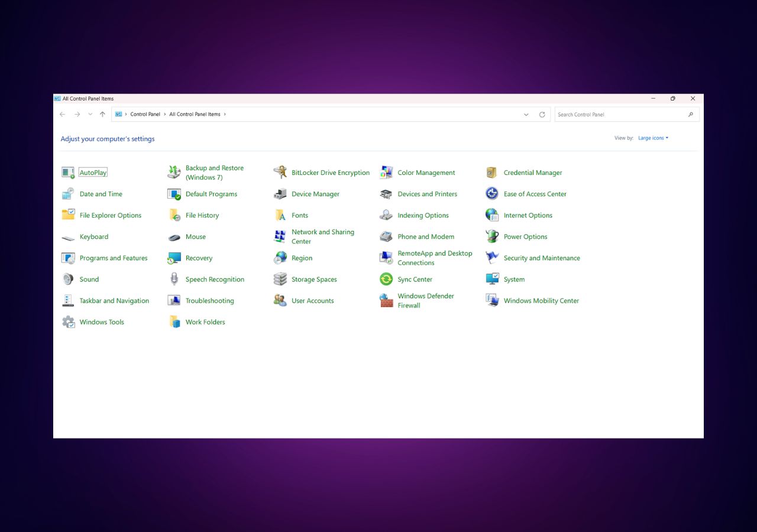Image resolution: width=757 pixels, height=532 pixels.
Task: Click the Sync Center green icon
Action: click(386, 279)
